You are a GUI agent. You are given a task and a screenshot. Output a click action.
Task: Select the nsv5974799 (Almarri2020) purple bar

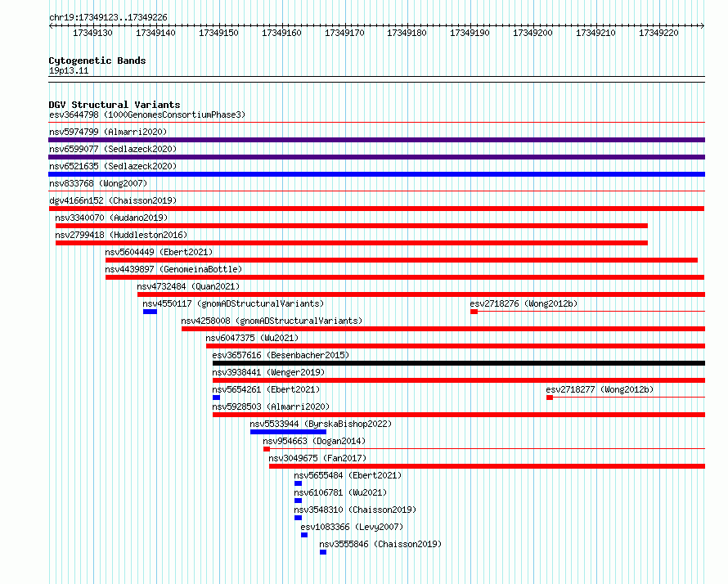click(x=376, y=140)
